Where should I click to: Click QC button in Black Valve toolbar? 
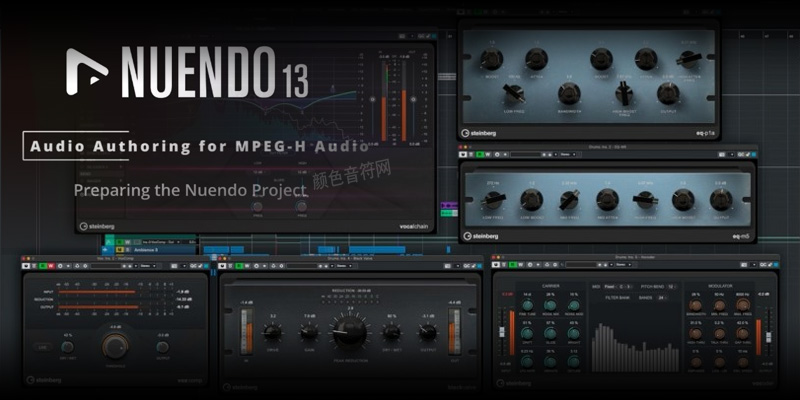coord(466,266)
